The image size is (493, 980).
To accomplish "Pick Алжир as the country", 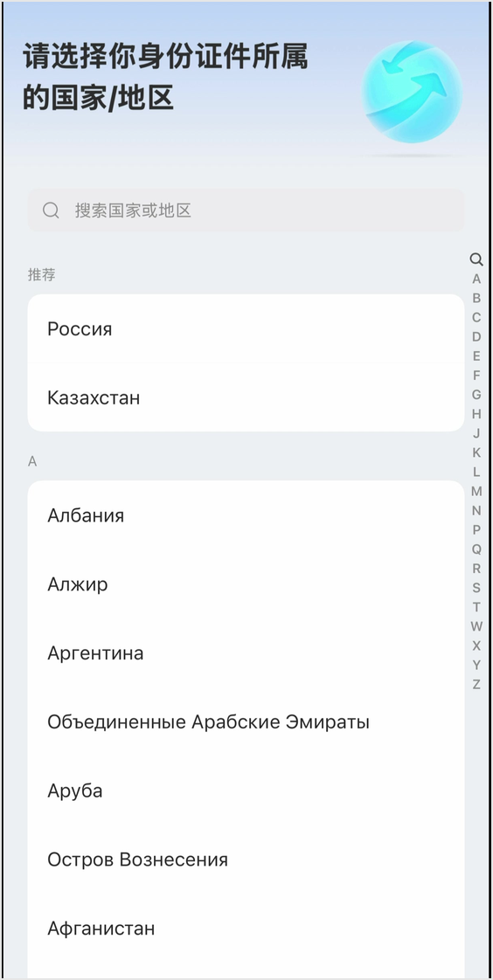I will (246, 584).
